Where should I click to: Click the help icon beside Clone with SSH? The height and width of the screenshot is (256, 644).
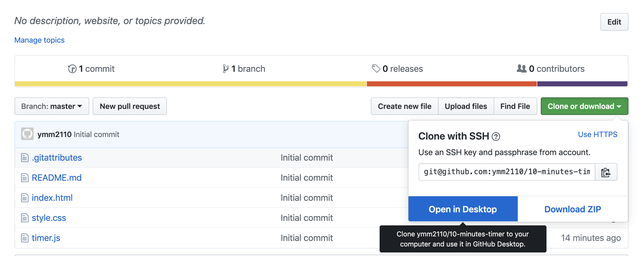(x=496, y=137)
